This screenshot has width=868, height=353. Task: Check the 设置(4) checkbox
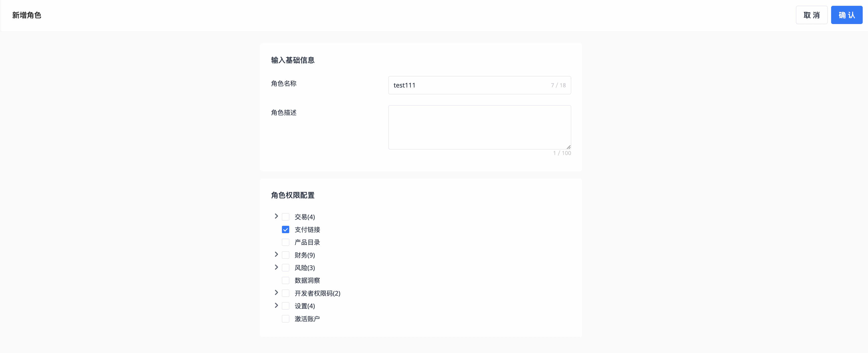(285, 306)
